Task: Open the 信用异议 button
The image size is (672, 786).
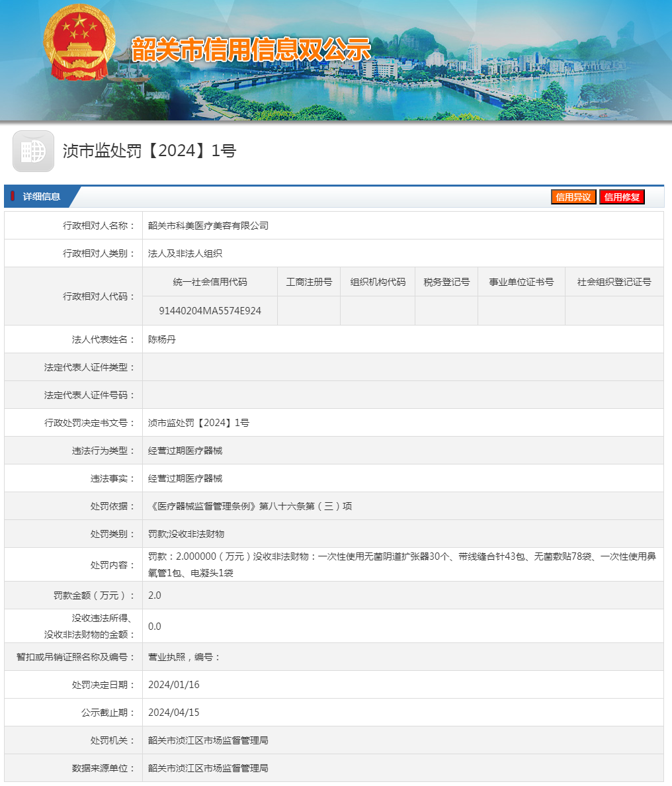Action: click(x=573, y=197)
